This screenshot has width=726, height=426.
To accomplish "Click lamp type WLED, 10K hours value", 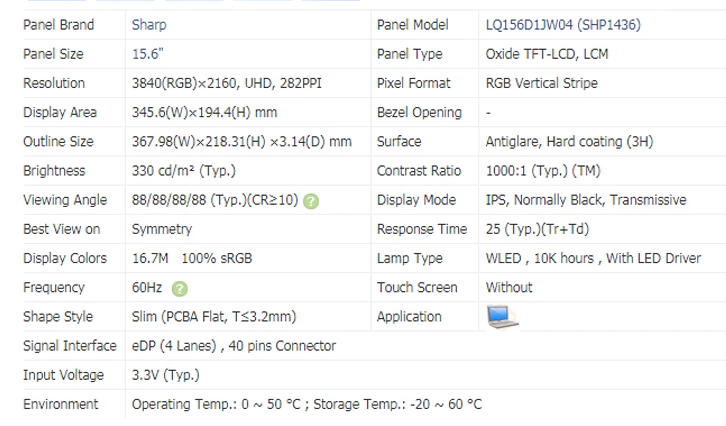I will pos(594,258).
